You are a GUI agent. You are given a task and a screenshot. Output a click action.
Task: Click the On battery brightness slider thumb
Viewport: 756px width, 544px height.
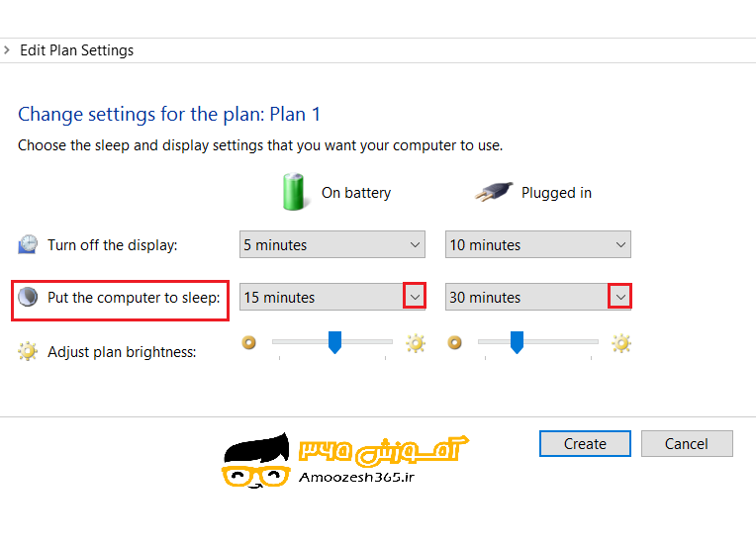pos(334,342)
